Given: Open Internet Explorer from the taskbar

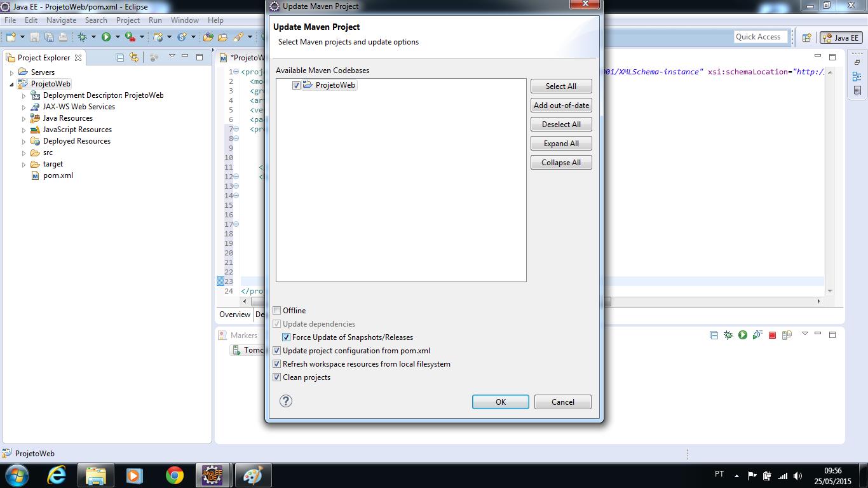Looking at the screenshot, I should tap(57, 475).
